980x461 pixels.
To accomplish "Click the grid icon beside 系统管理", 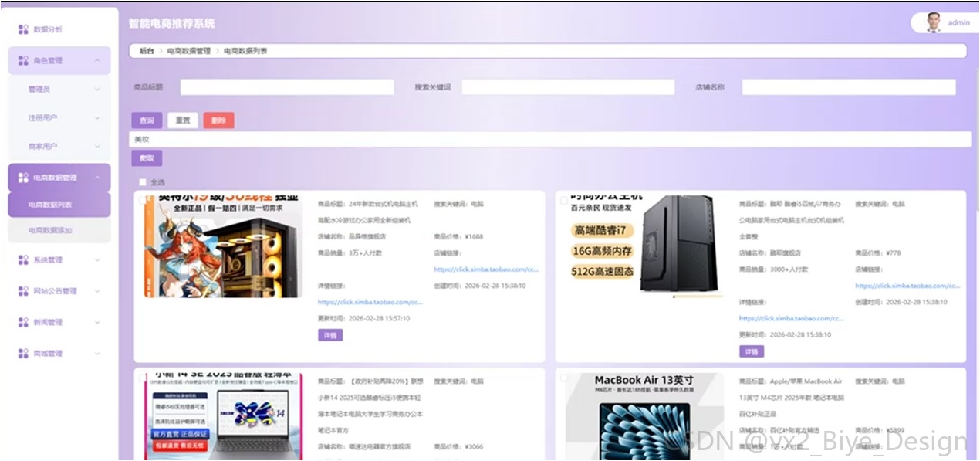I will click(23, 260).
